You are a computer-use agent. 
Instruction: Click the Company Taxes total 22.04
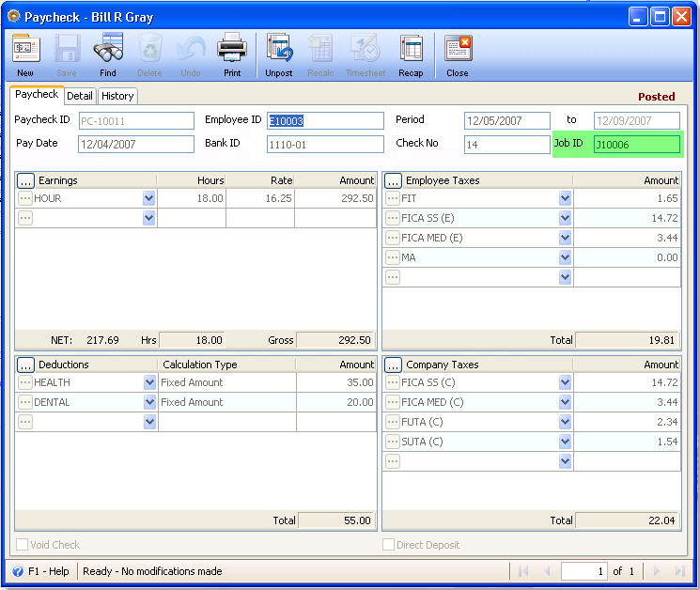[x=627, y=520]
